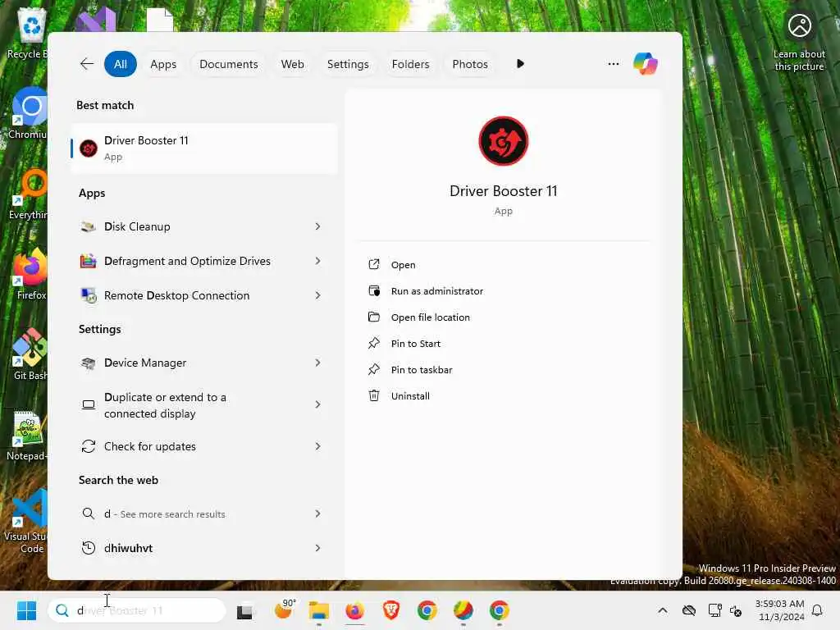
Task: Open the dhiwuhvt recent search entry
Action: tap(204, 548)
